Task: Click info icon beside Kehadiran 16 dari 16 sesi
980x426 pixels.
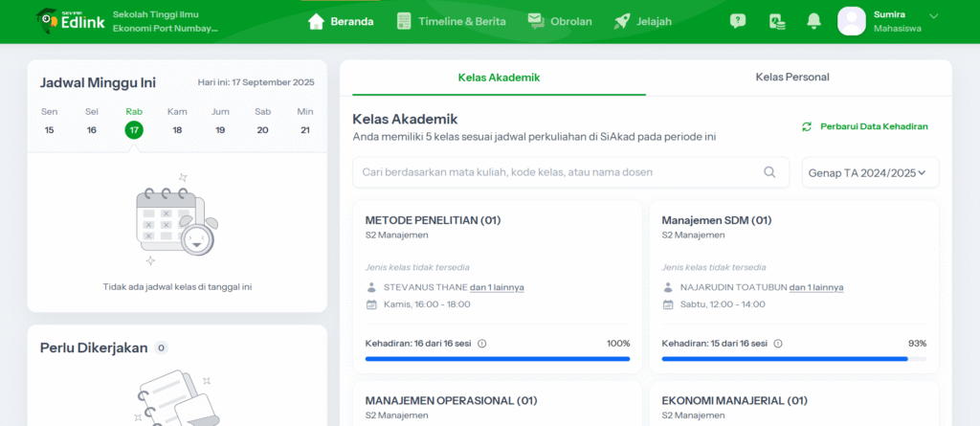Action: [481, 344]
